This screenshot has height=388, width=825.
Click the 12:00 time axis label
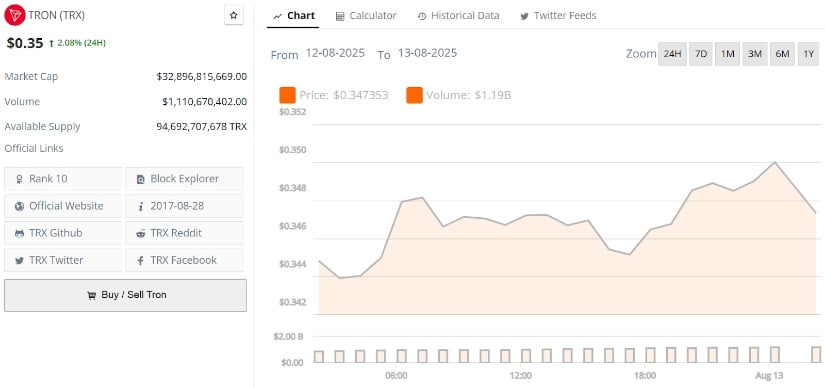click(521, 376)
